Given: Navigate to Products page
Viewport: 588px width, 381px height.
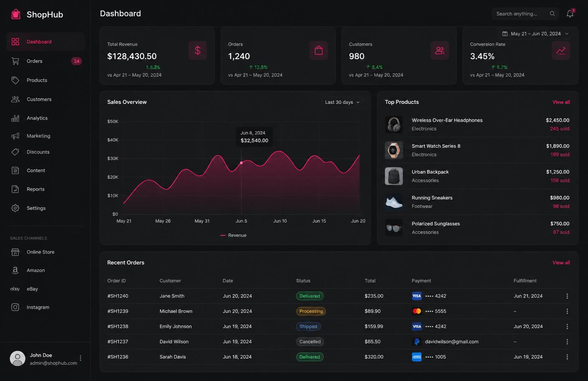Looking at the screenshot, I should (x=46, y=80).
